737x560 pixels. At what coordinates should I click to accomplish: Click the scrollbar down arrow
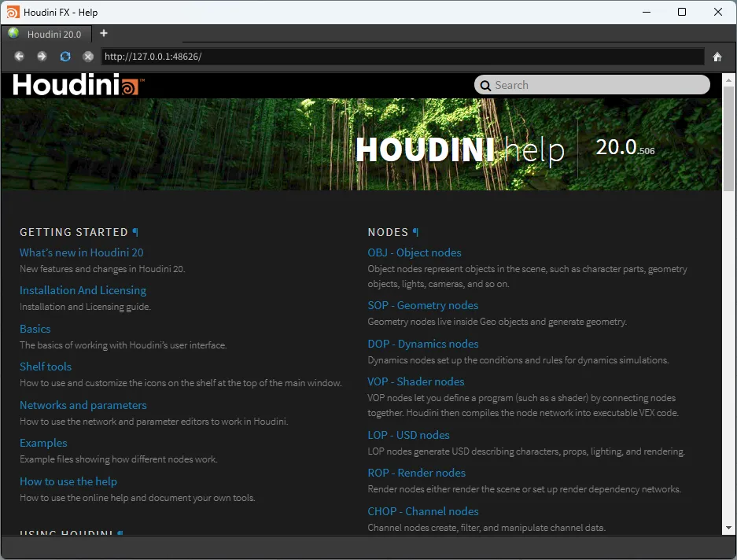point(728,528)
